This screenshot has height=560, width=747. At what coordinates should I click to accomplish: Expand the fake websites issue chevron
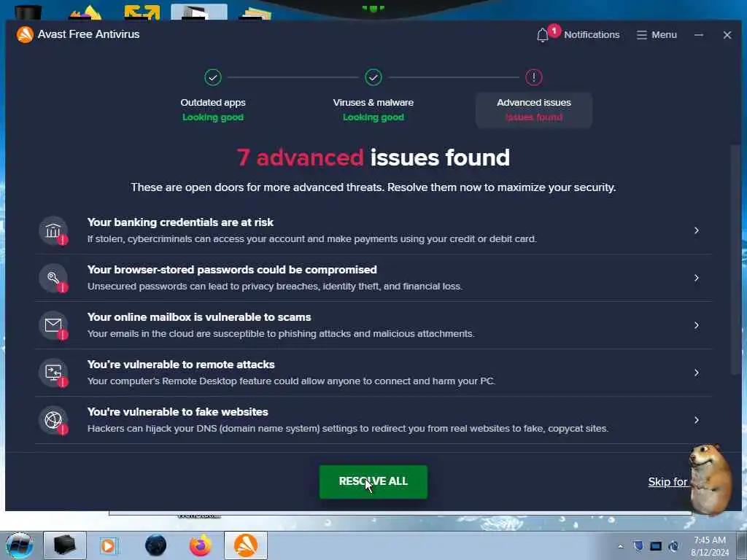[697, 420]
